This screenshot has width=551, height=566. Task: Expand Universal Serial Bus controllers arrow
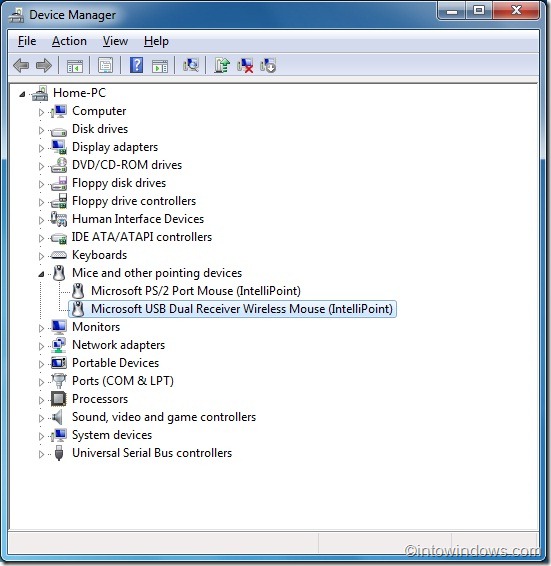tap(41, 454)
